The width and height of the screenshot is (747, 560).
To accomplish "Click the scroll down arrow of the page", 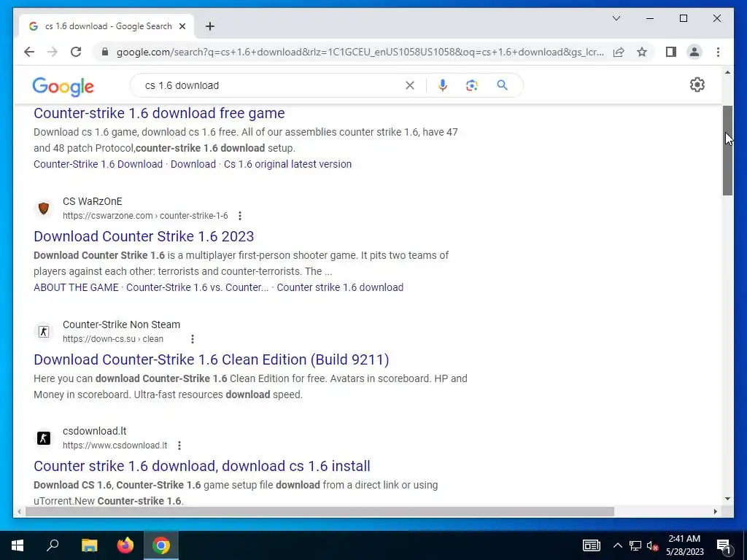I will pos(727,499).
